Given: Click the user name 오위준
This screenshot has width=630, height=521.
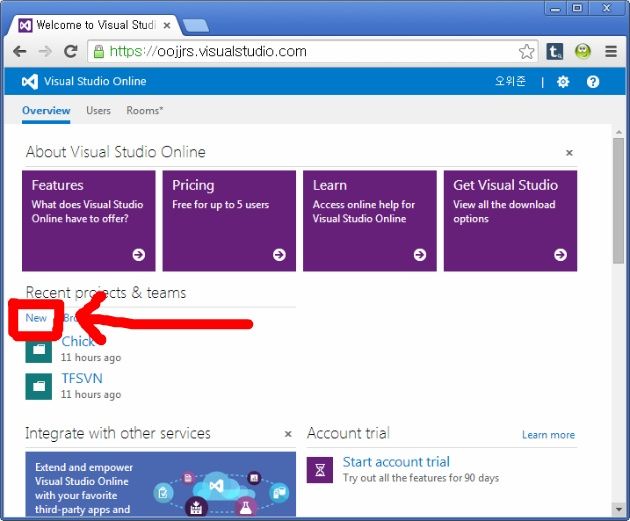Looking at the screenshot, I should (x=510, y=81).
